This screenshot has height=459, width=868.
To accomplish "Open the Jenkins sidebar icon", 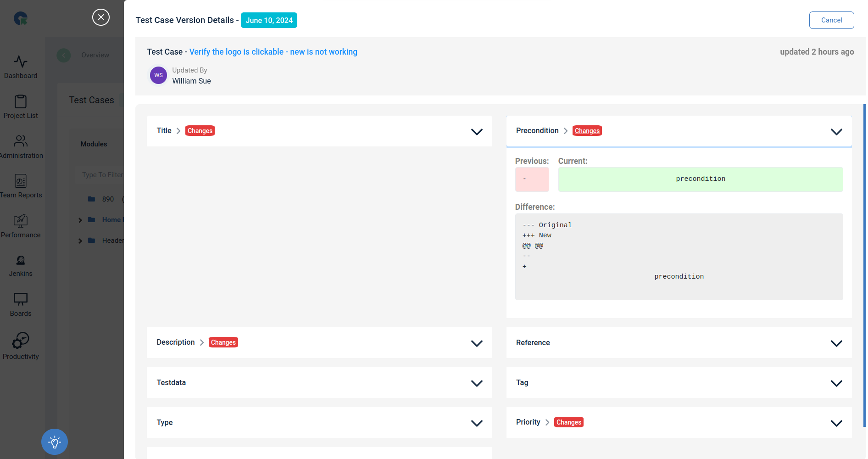I will 21,260.
